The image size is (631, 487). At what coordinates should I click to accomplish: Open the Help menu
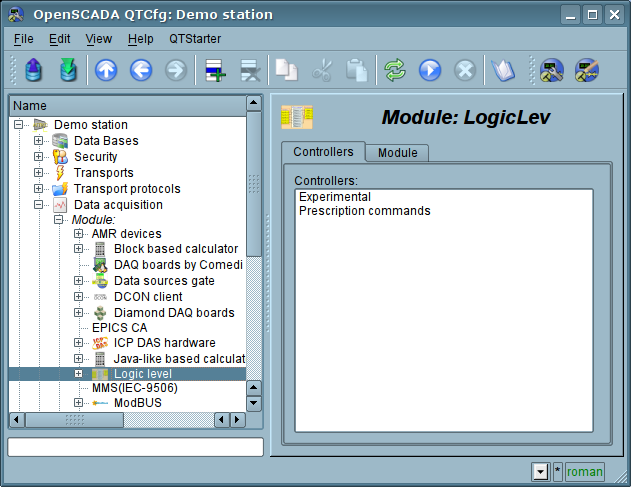tap(140, 39)
